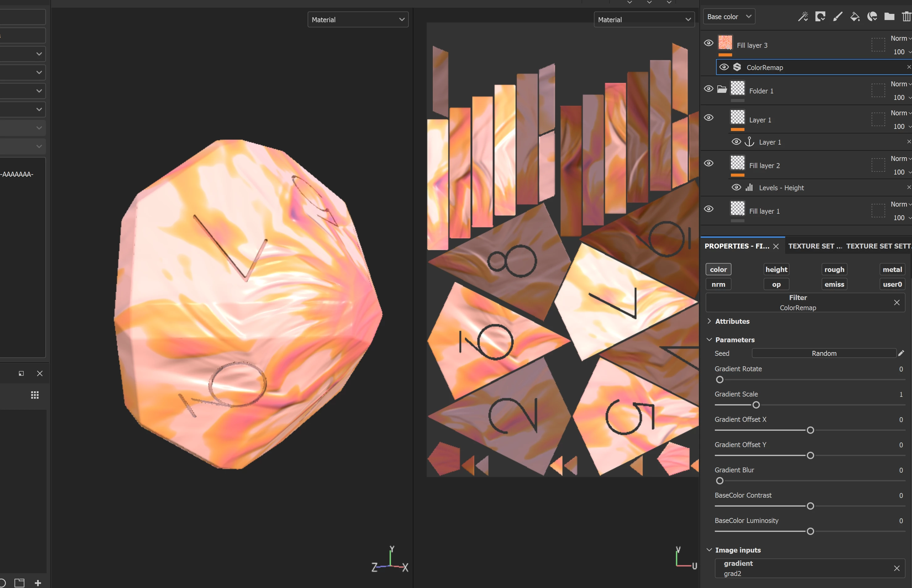
Task: Click the pencil icon beside Seed
Action: (901, 353)
